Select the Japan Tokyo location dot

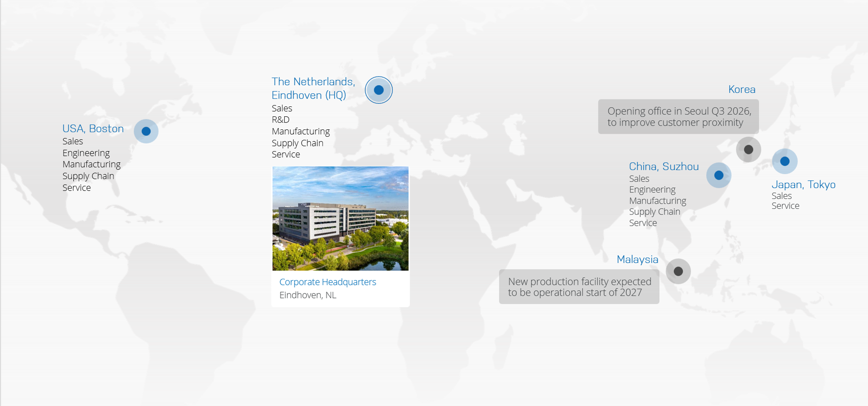click(785, 161)
